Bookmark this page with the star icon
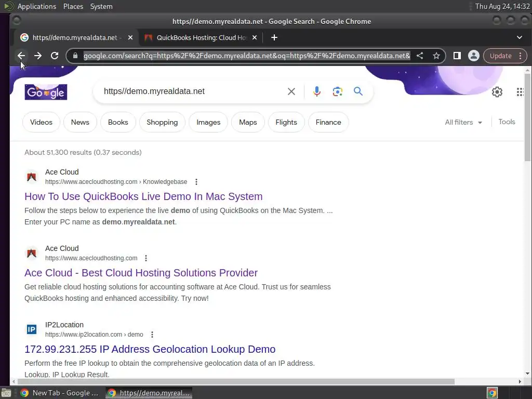 pyautogui.click(x=436, y=56)
